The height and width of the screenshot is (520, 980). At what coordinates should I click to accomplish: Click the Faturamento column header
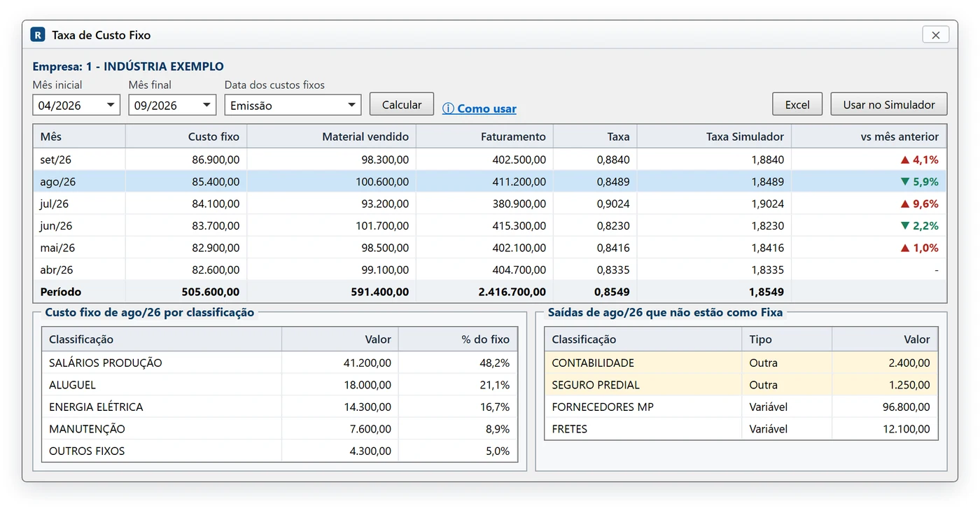pyautogui.click(x=485, y=136)
